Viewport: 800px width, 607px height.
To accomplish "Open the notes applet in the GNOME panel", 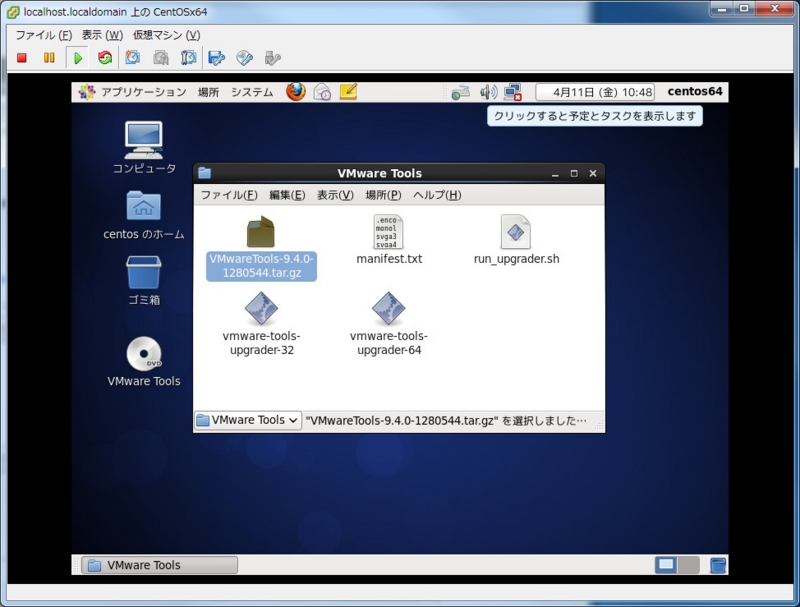I will 348,92.
